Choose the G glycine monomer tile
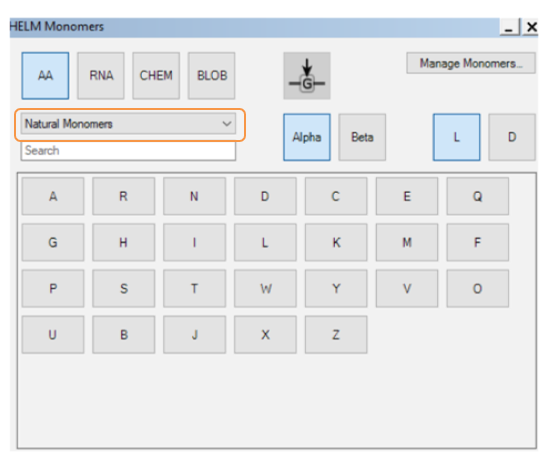The width and height of the screenshot is (549, 459). (x=53, y=242)
